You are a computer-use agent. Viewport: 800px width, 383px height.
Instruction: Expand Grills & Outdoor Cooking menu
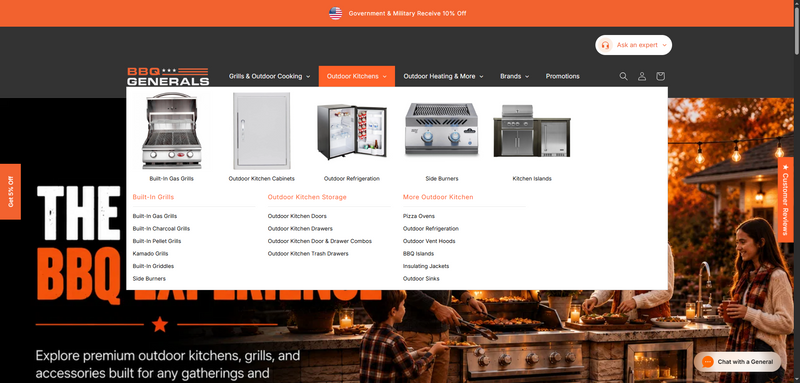(x=269, y=76)
